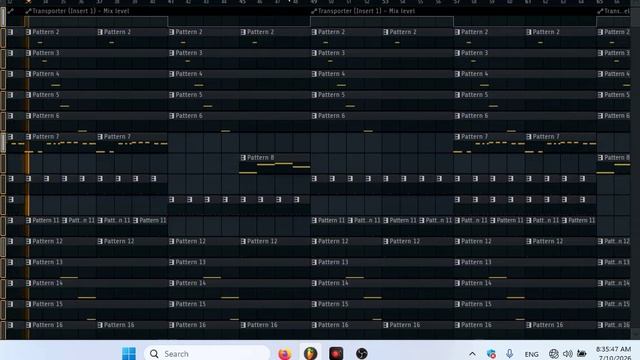This screenshot has height=360, width=640.
Task: Click the battery tray icon
Action: [x=582, y=354]
